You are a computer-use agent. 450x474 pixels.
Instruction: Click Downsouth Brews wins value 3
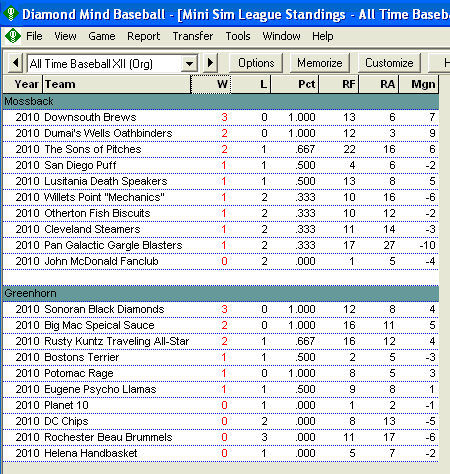click(224, 117)
